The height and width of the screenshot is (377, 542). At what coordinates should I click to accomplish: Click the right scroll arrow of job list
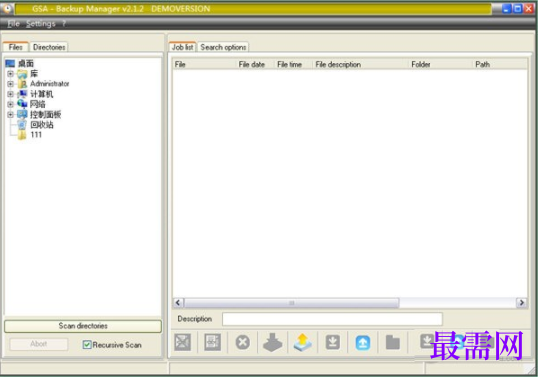[522, 303]
